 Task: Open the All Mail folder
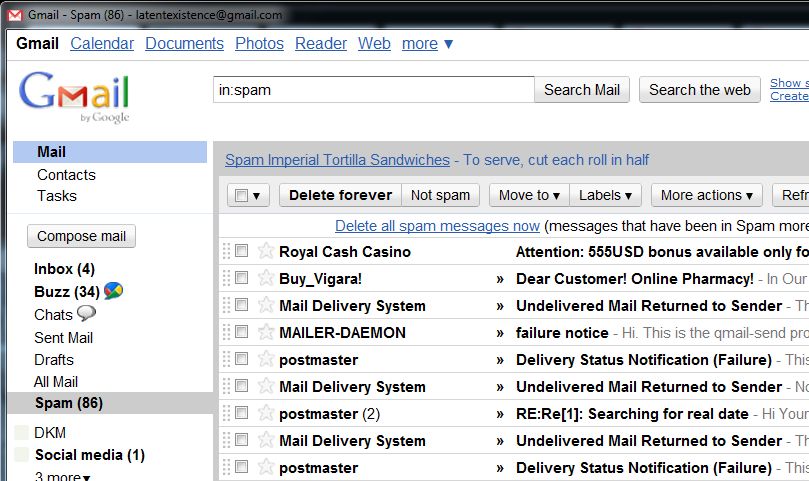tap(56, 382)
